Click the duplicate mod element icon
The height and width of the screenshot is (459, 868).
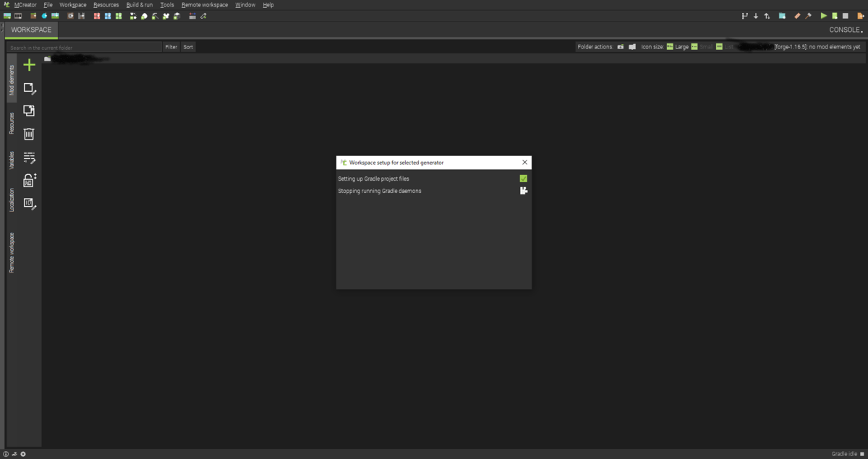click(x=29, y=111)
